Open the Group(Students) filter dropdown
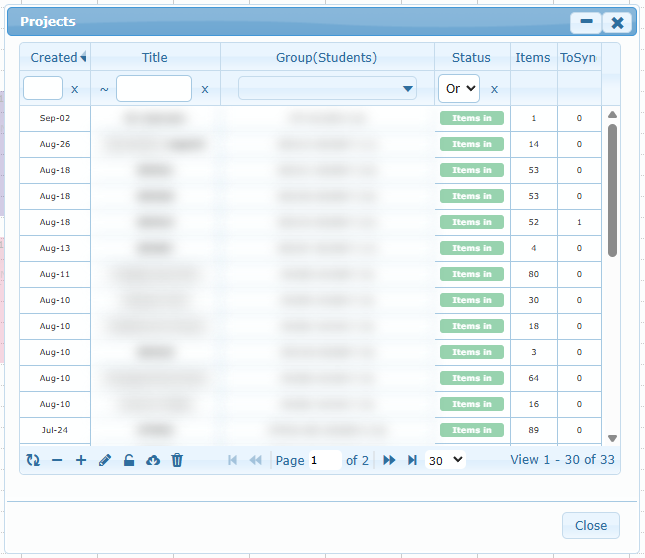Image resolution: width=645 pixels, height=558 pixels. tap(327, 88)
